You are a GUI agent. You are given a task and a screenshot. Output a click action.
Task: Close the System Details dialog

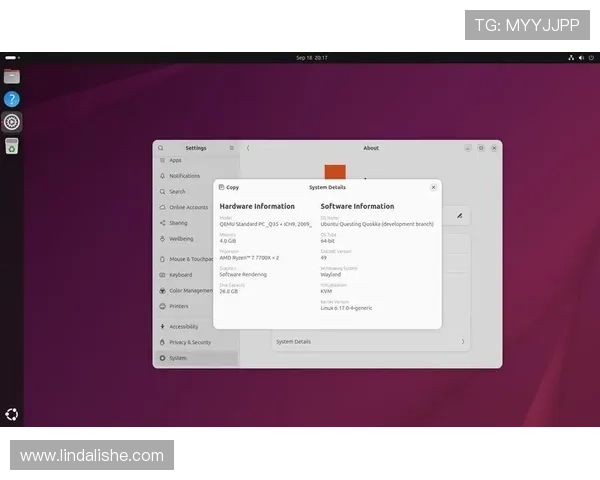433,187
